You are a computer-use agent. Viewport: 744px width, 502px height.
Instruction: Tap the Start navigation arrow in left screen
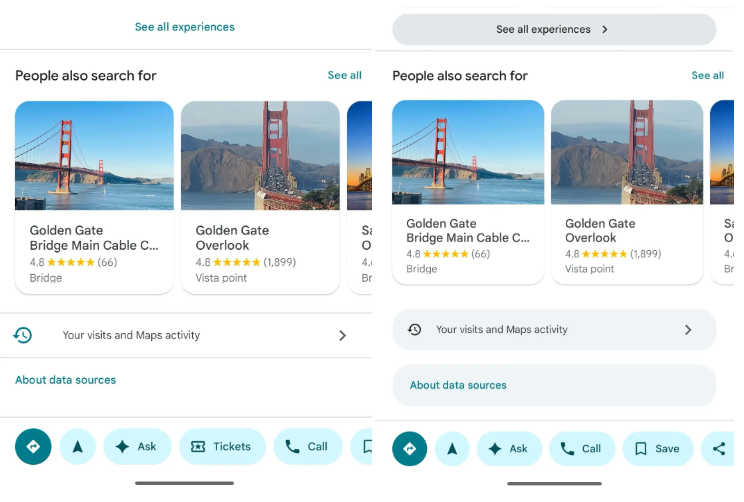pyautogui.click(x=78, y=447)
